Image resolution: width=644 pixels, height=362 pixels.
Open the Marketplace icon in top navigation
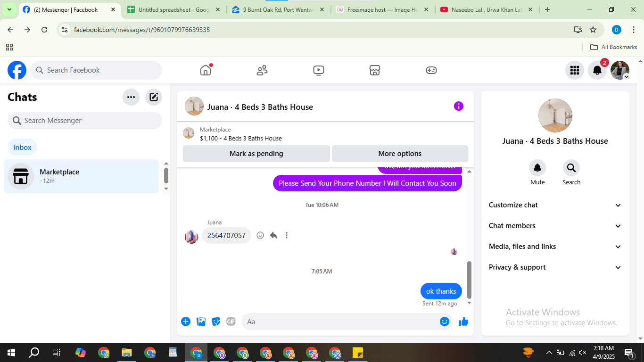click(375, 70)
